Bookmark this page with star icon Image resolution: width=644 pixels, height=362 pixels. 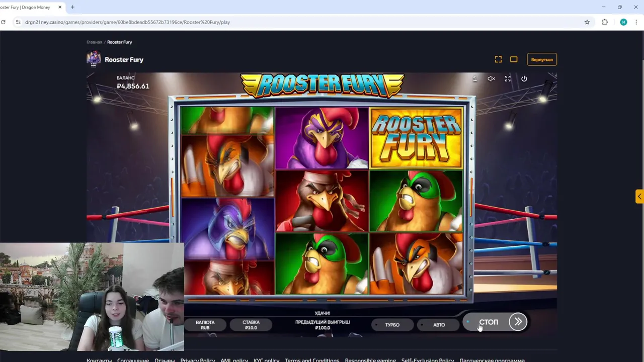pyautogui.click(x=587, y=22)
